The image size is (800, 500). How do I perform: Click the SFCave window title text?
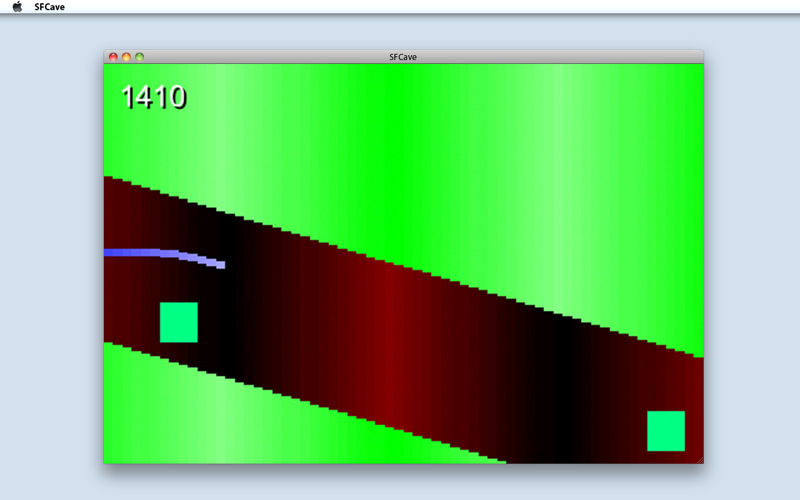click(403, 57)
